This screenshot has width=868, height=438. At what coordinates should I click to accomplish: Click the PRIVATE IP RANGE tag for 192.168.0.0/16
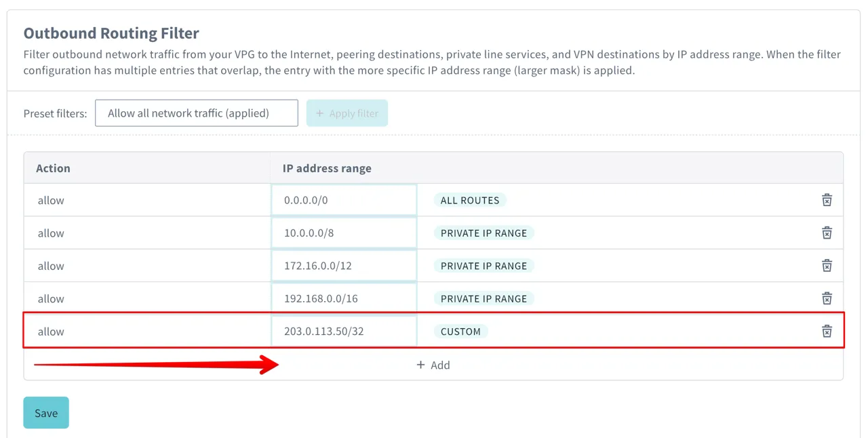click(x=484, y=298)
